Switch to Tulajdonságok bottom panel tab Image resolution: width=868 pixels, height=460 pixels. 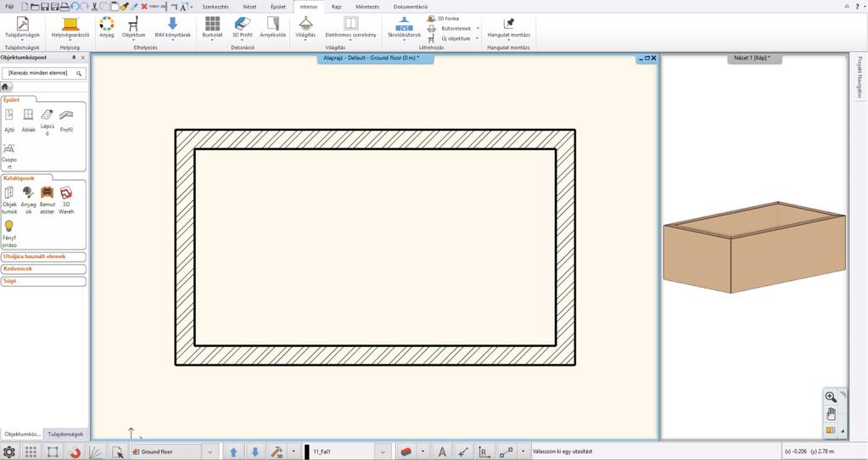coord(65,435)
